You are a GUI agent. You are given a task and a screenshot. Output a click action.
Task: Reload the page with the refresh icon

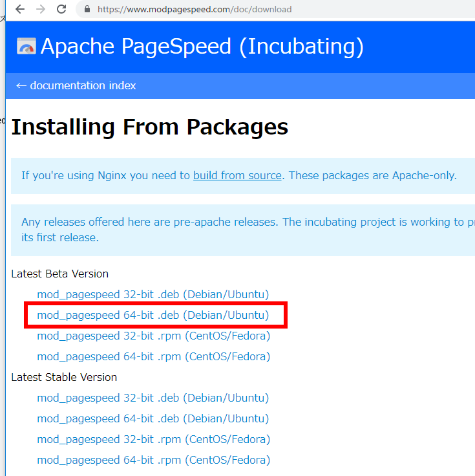[61, 9]
